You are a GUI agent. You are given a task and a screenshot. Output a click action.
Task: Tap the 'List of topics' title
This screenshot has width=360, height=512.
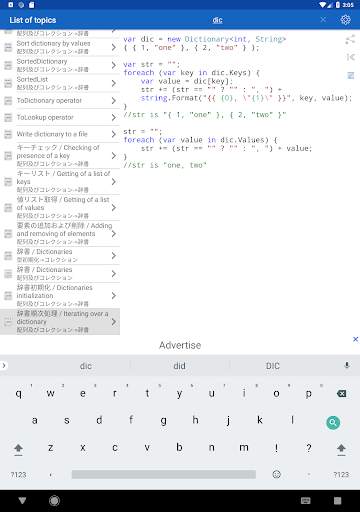pos(33,20)
